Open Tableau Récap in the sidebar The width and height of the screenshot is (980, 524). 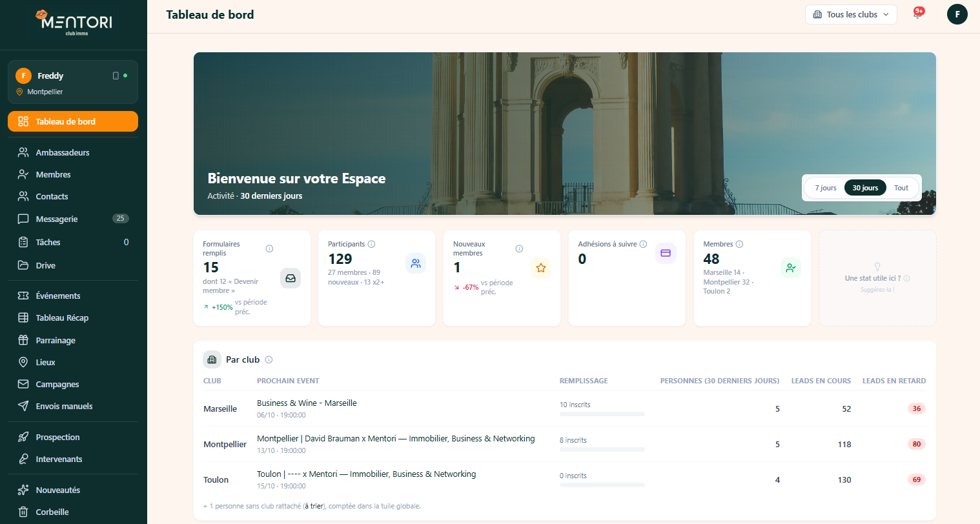pyautogui.click(x=73, y=317)
